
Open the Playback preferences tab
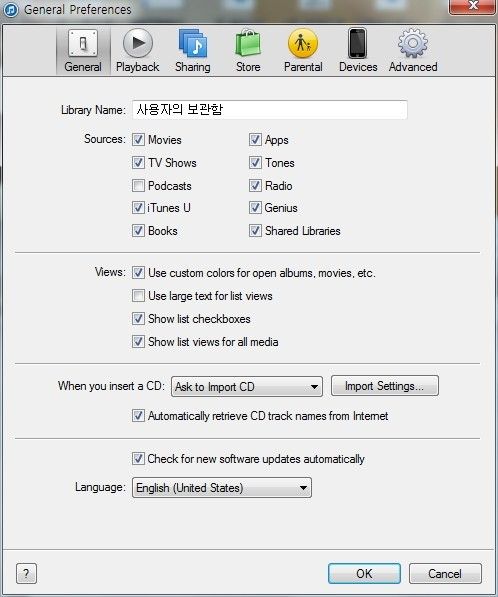(137, 50)
